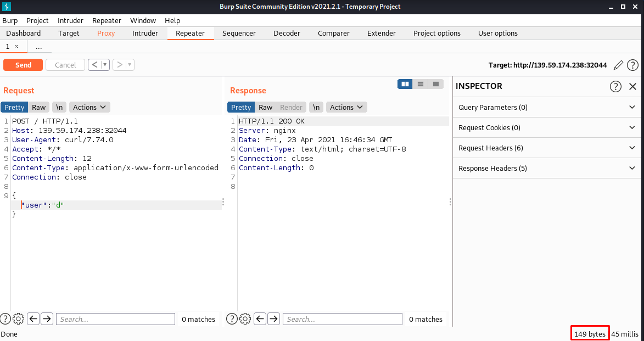The width and height of the screenshot is (644, 341).
Task: Toggle response non-printable \n characters
Action: pyautogui.click(x=316, y=107)
